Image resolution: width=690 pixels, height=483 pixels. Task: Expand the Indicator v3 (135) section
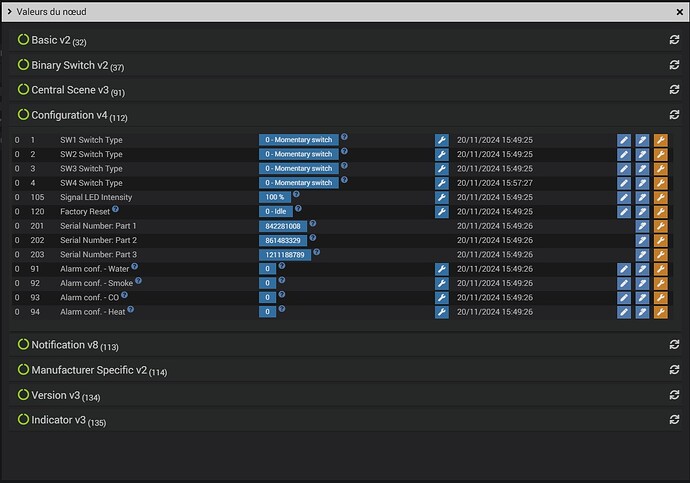coord(62,420)
